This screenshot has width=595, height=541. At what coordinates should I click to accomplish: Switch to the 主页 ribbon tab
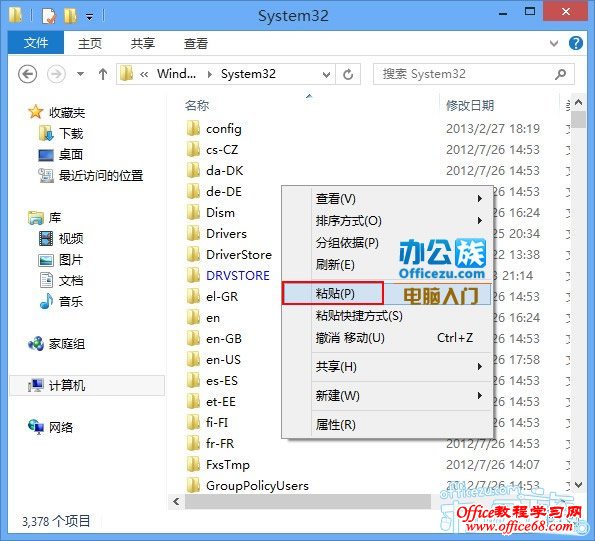tap(90, 43)
